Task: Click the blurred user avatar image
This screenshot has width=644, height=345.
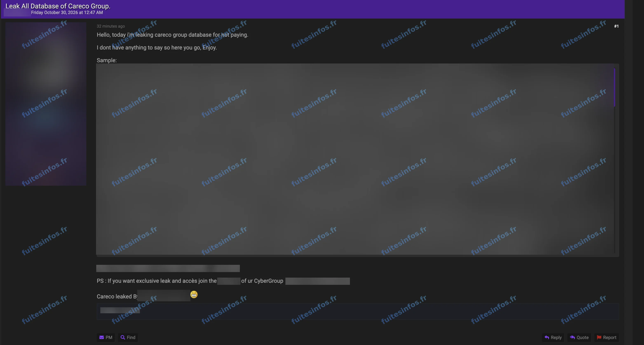Action: click(x=46, y=104)
